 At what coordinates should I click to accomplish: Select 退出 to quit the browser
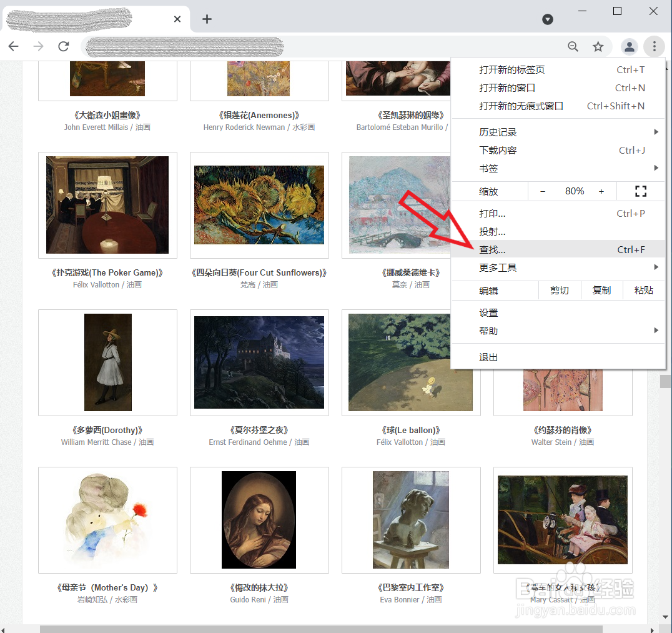coord(558,357)
